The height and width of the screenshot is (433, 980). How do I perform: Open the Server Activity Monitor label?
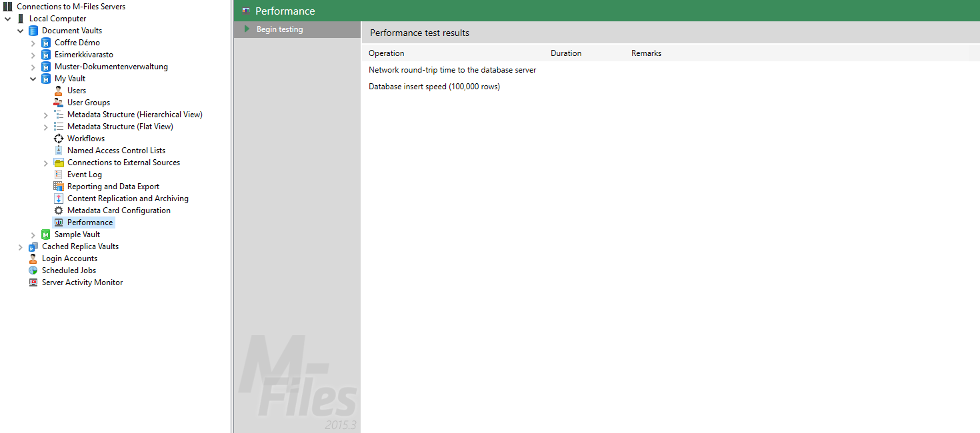tap(82, 282)
